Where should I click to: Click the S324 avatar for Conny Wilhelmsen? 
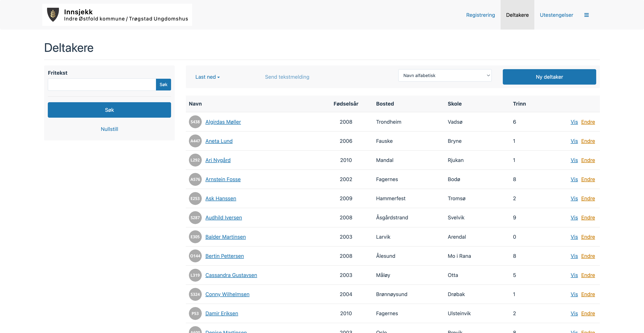coord(195,294)
